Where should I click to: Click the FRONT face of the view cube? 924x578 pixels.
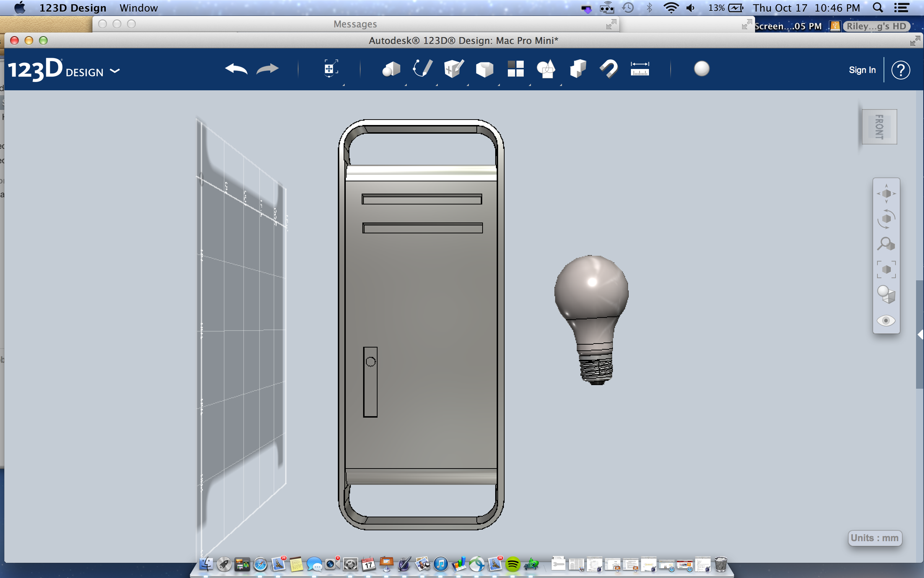pyautogui.click(x=879, y=127)
